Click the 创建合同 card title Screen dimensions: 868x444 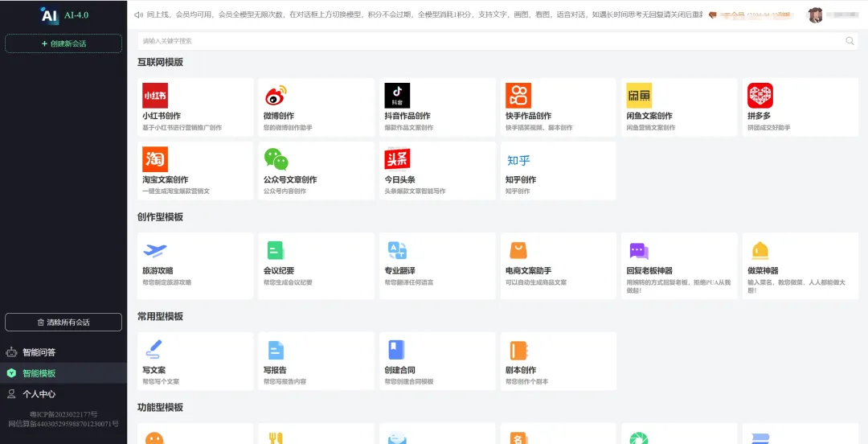click(x=400, y=370)
